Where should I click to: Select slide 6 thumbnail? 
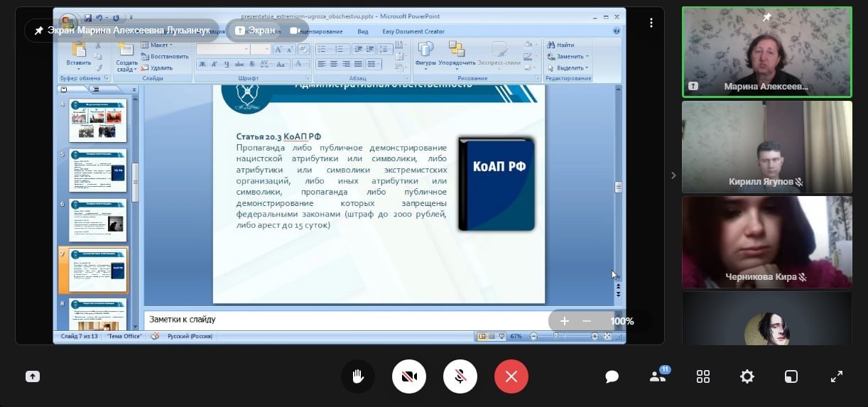coord(98,220)
